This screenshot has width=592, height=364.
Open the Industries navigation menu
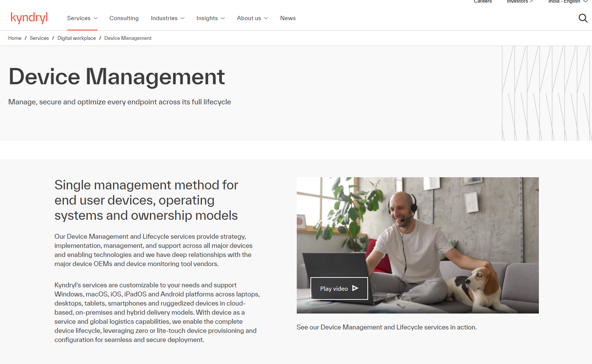click(x=168, y=18)
